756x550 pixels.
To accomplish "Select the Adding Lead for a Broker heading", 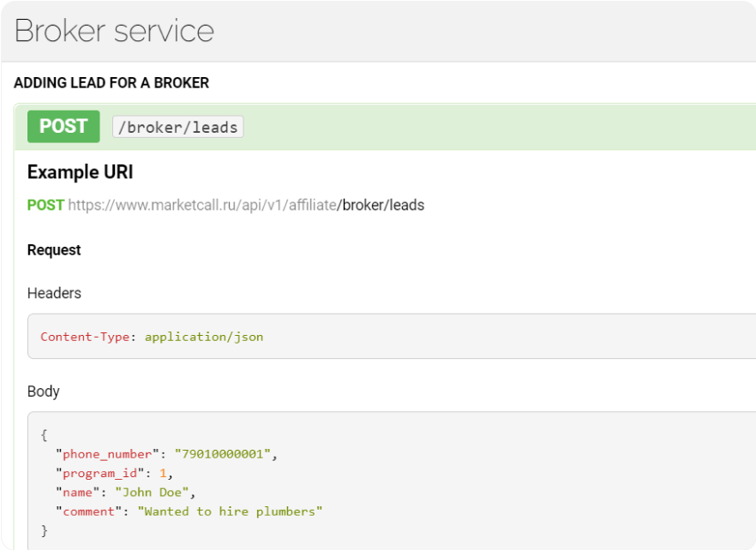I will point(111,83).
